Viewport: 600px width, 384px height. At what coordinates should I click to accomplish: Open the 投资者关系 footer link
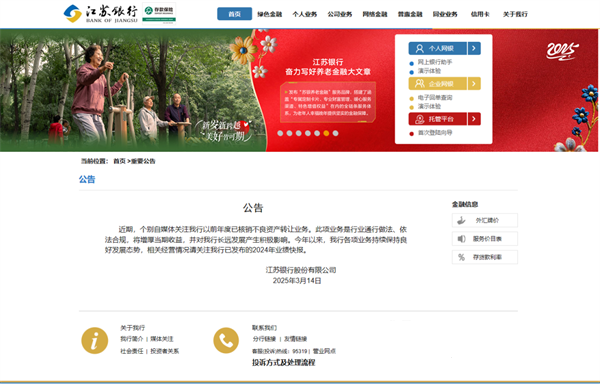coord(165,351)
